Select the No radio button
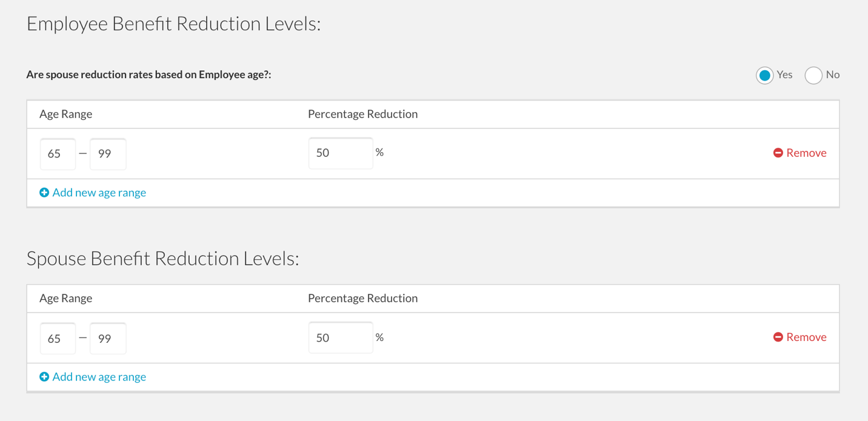The width and height of the screenshot is (868, 421). (x=813, y=75)
